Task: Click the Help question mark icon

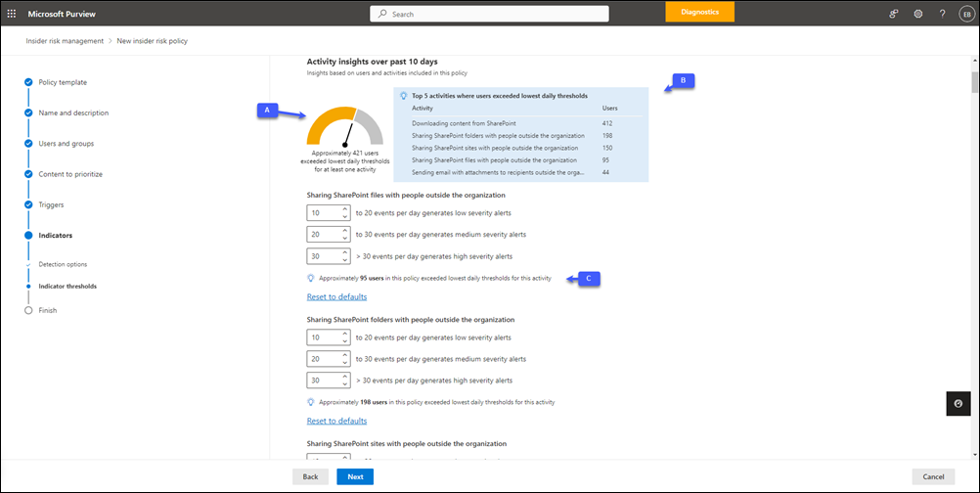Action: click(x=942, y=14)
